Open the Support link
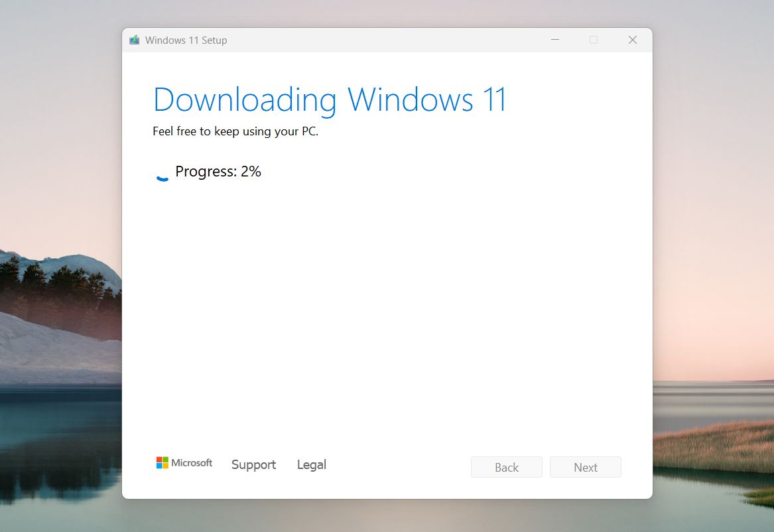Screen dimensions: 774x532 [253, 465]
